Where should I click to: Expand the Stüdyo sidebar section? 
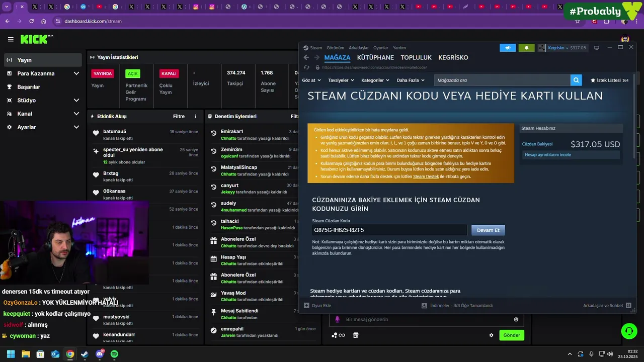point(76,100)
